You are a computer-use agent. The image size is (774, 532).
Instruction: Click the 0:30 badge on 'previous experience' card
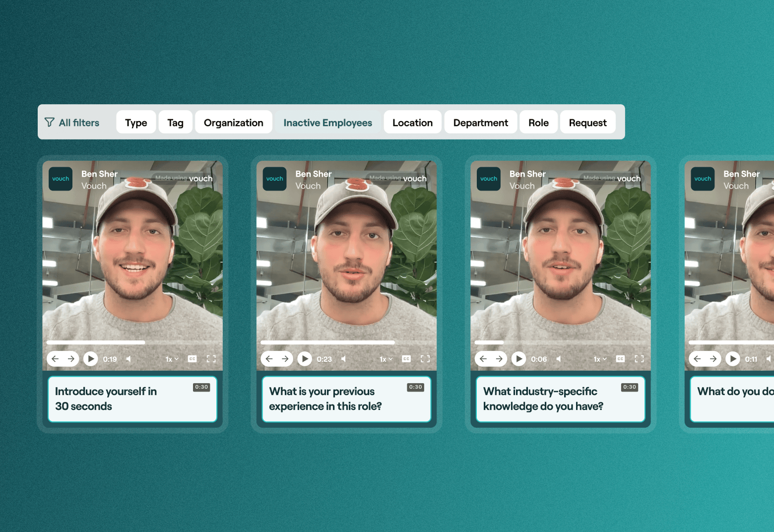click(x=415, y=387)
